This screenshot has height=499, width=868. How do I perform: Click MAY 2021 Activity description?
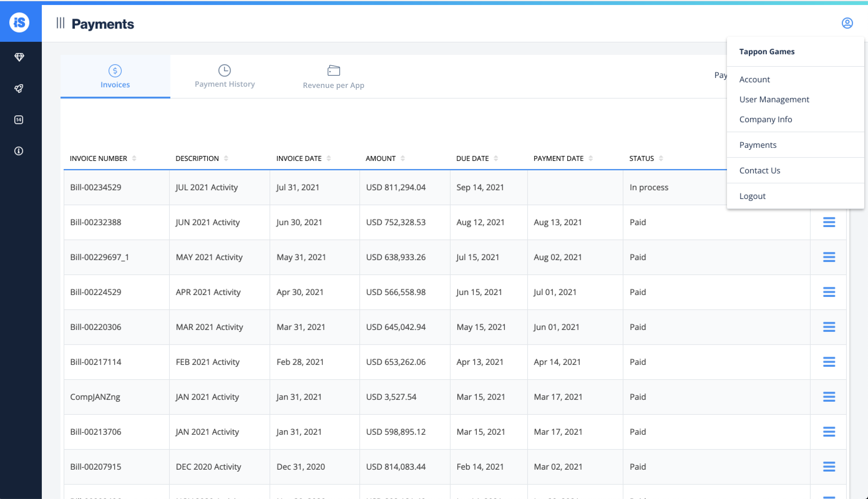pos(209,257)
